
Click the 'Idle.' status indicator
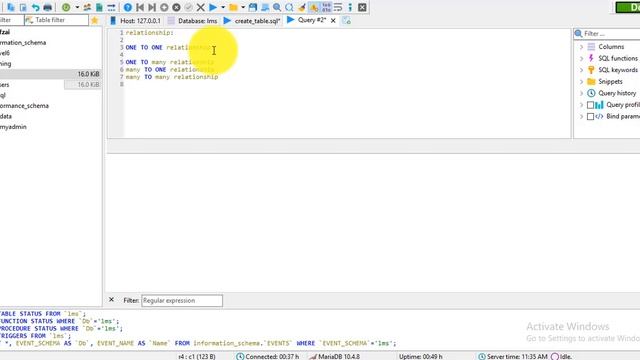pos(562,356)
